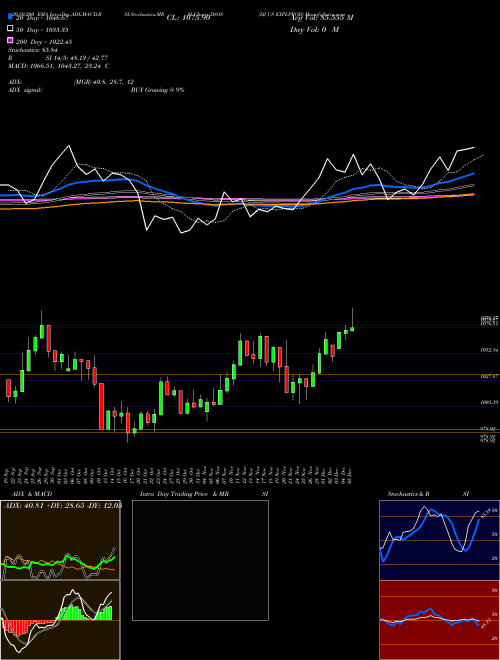
Task: Click the 'Day Vol: 0 M' text
Action: [x=314, y=30]
